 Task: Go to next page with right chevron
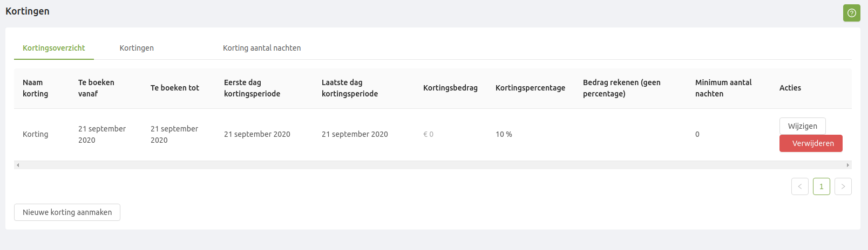(x=843, y=186)
